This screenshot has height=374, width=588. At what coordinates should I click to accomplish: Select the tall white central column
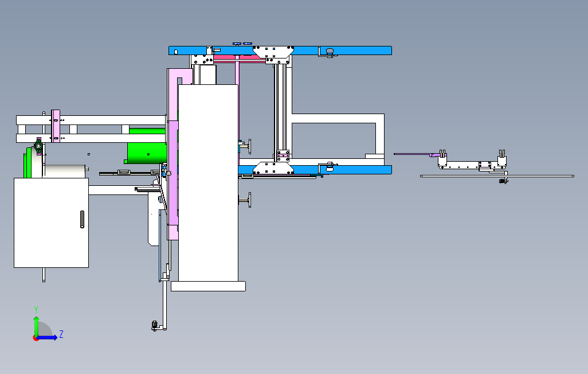coord(208,183)
